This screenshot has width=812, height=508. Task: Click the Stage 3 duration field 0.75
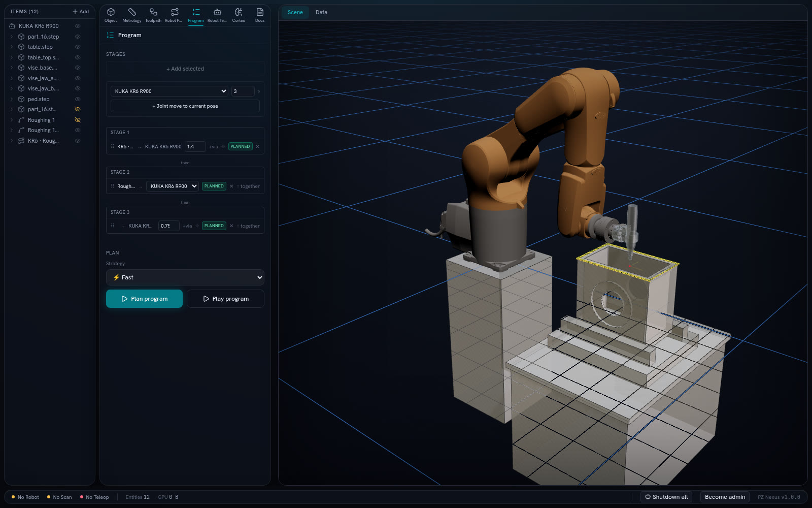coord(169,226)
